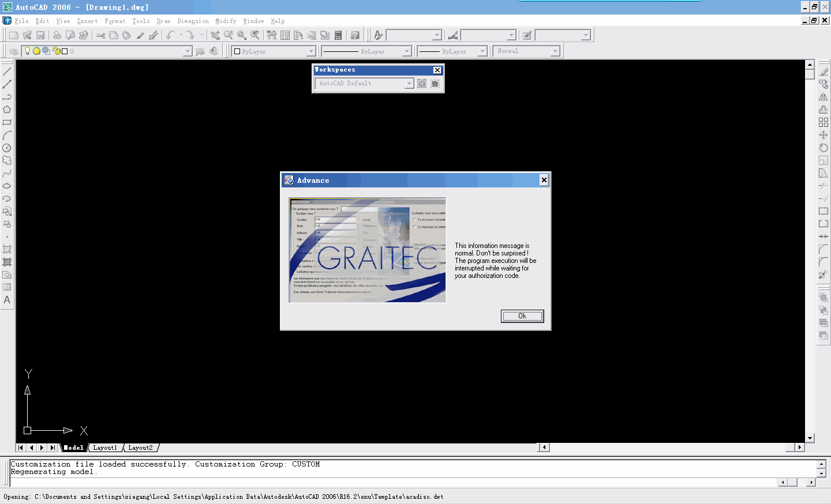Select the Line draw tool
The height and width of the screenshot is (504, 831).
tap(7, 72)
